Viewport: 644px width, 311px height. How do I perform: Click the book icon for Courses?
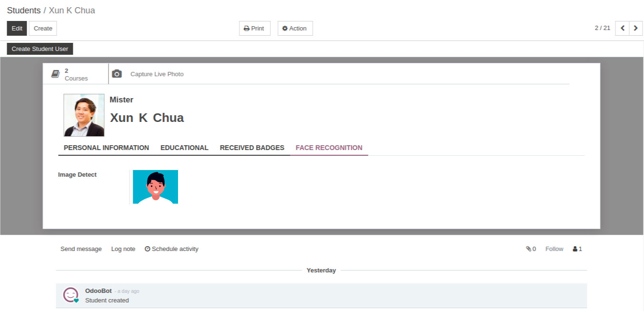point(56,74)
